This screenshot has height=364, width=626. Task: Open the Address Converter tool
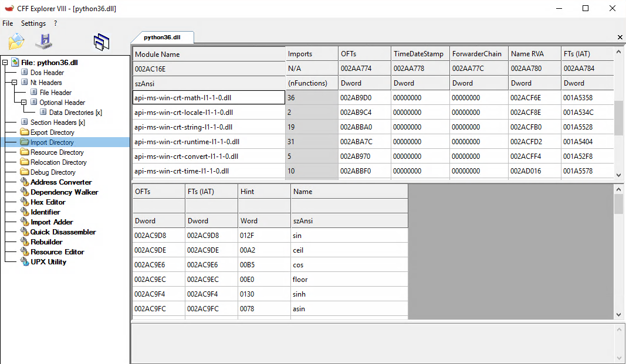coord(61,182)
